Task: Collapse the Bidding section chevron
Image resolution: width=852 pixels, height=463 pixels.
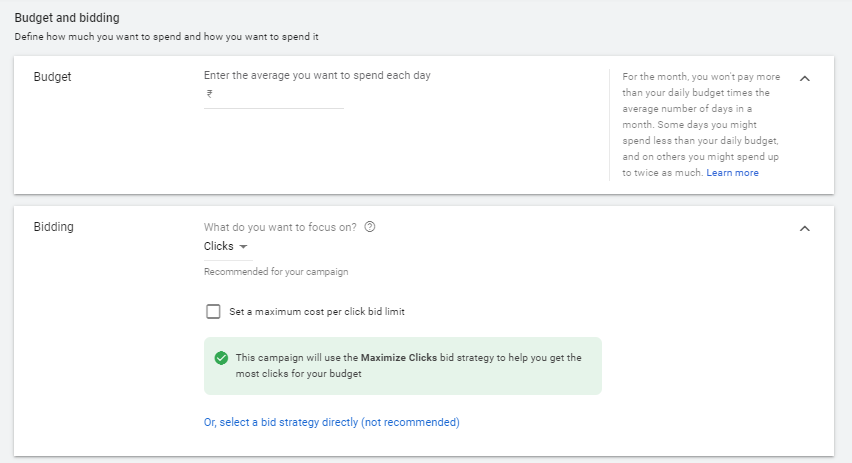Action: (805, 229)
